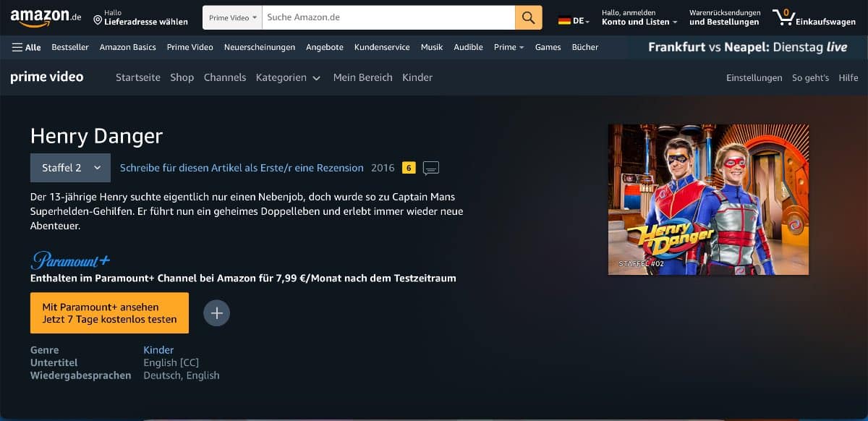Click the English [CC] subtitle text

click(x=171, y=362)
